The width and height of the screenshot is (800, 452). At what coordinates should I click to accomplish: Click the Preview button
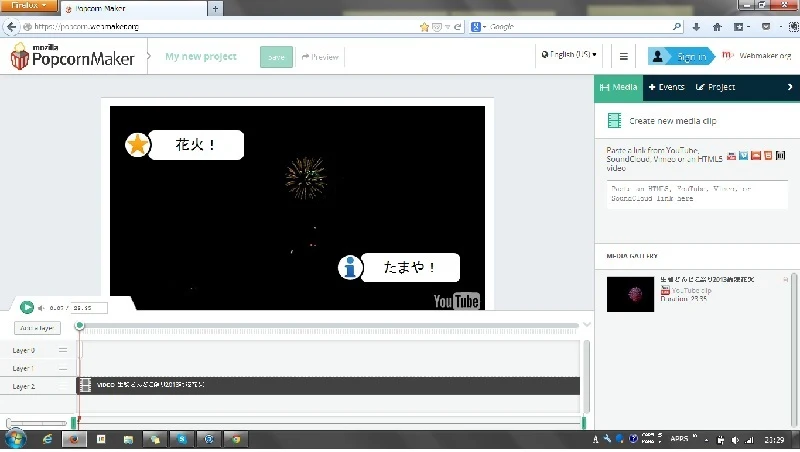click(x=320, y=57)
